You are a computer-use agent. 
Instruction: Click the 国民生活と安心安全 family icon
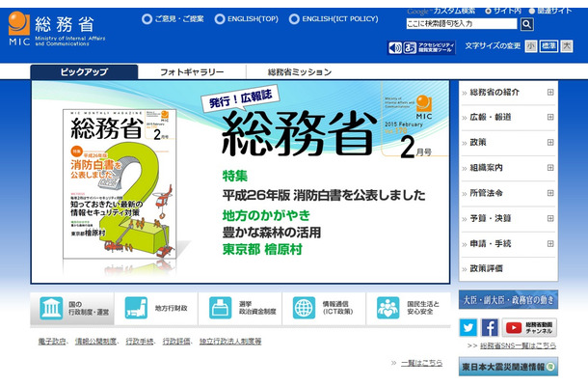pos(388,308)
